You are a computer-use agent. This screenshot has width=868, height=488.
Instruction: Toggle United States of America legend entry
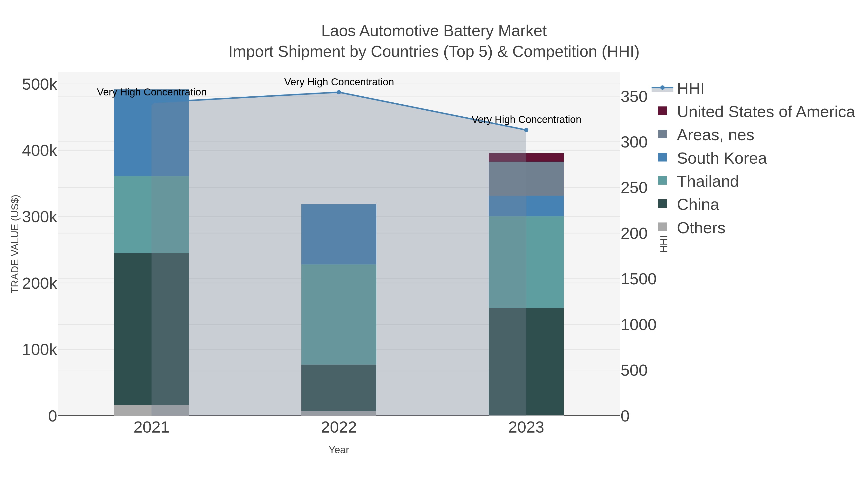pos(756,112)
